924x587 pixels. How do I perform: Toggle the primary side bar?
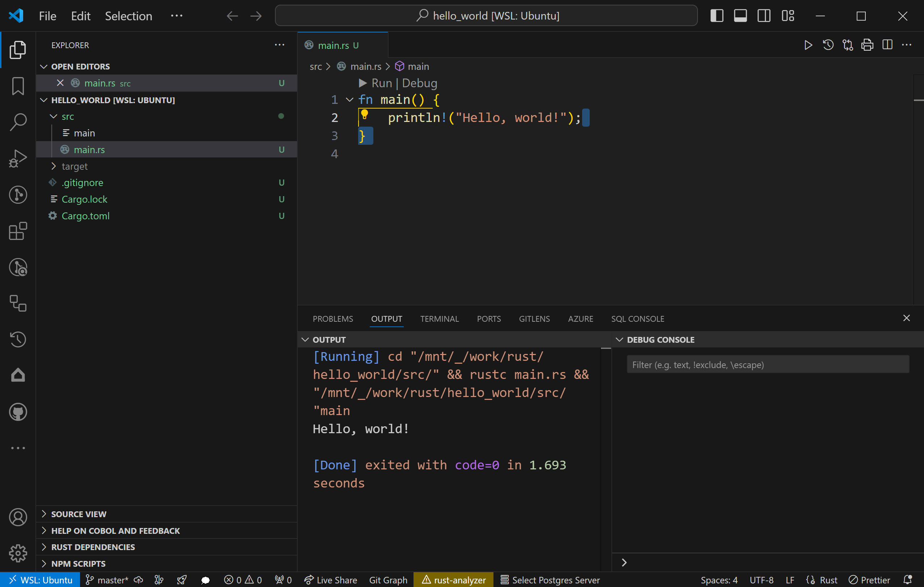(x=716, y=16)
